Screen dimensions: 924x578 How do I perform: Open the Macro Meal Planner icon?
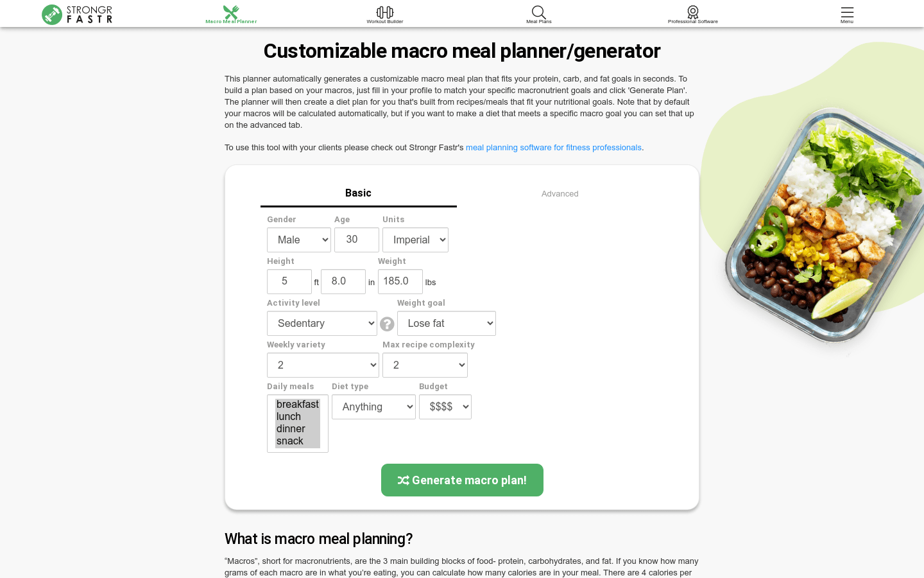pyautogui.click(x=231, y=13)
